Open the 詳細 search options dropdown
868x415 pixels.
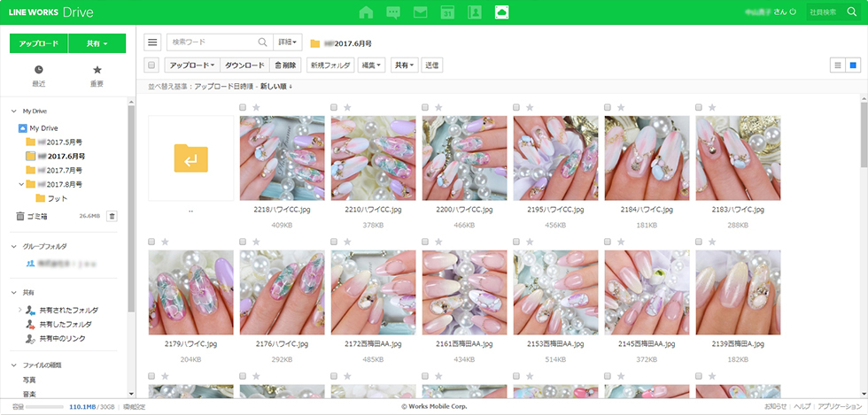[x=288, y=42]
